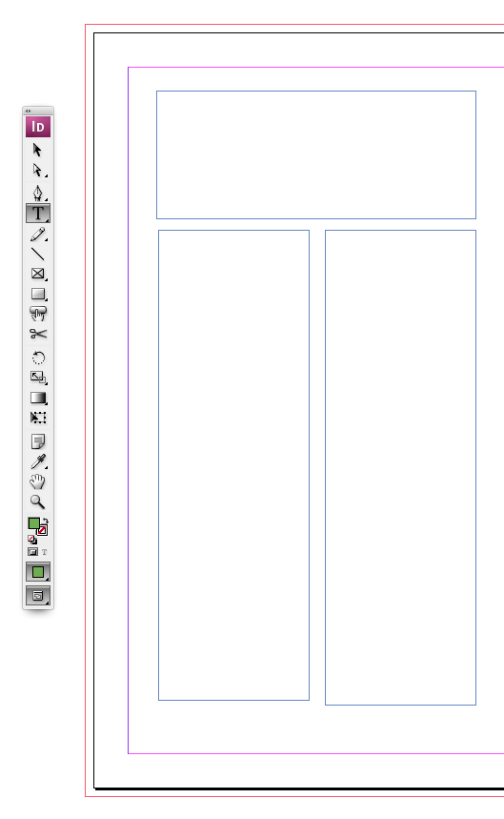Select the Eyedropper tool
This screenshot has width=504, height=819.
[38, 461]
